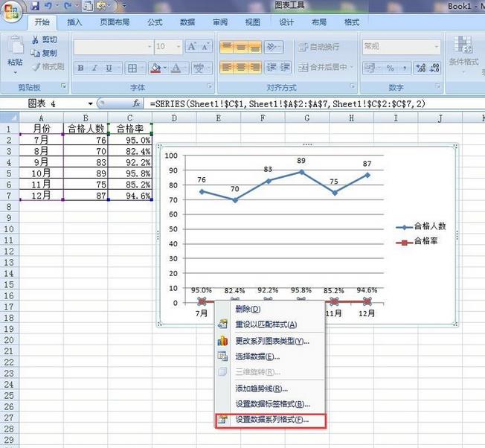Open text orientation options

click(273, 47)
